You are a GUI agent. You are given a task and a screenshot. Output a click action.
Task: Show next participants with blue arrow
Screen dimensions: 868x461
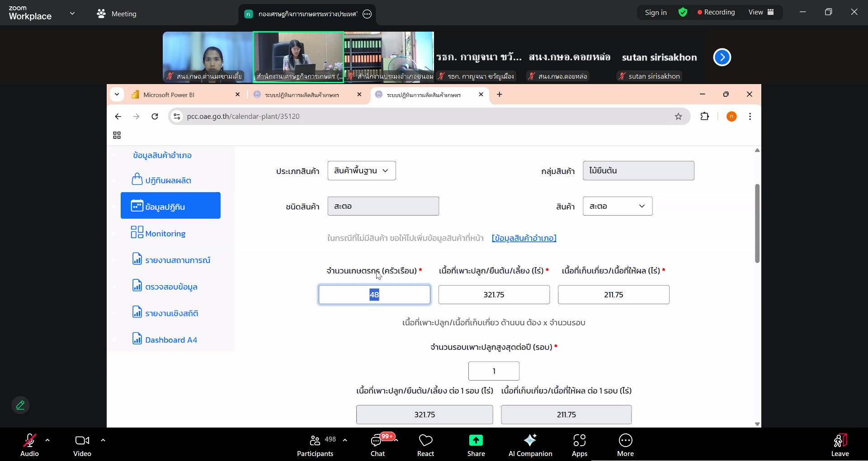pyautogui.click(x=722, y=57)
